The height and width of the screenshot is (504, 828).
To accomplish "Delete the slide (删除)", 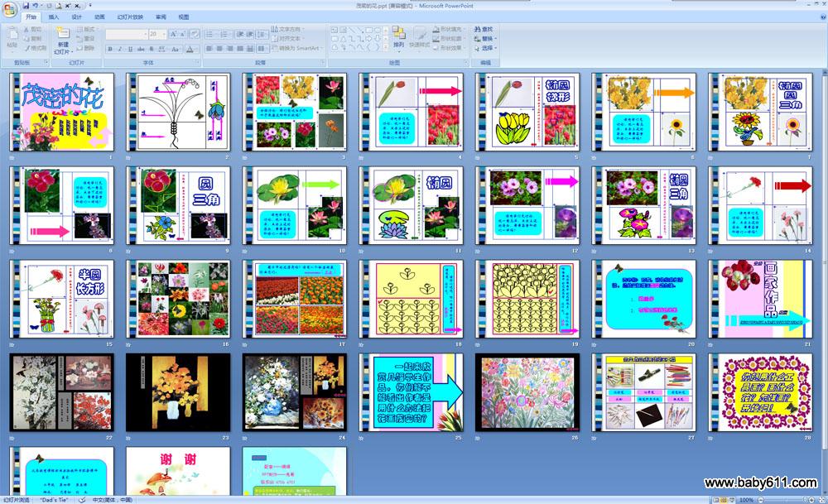I will click(x=86, y=48).
